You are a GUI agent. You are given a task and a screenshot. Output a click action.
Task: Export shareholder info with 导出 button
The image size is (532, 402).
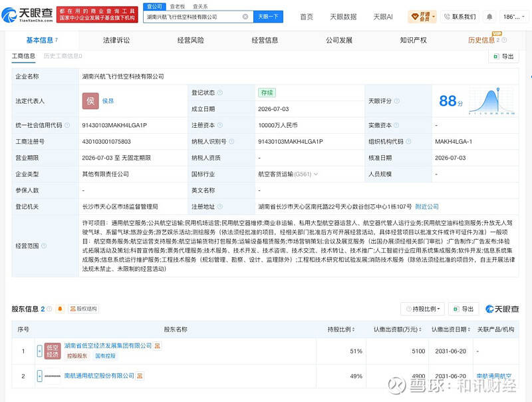click(464, 309)
